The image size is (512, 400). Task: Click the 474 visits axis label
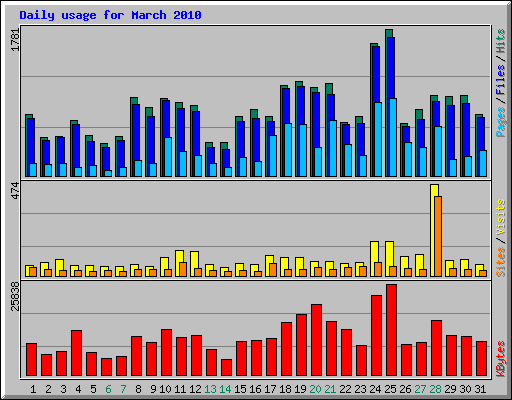16,191
